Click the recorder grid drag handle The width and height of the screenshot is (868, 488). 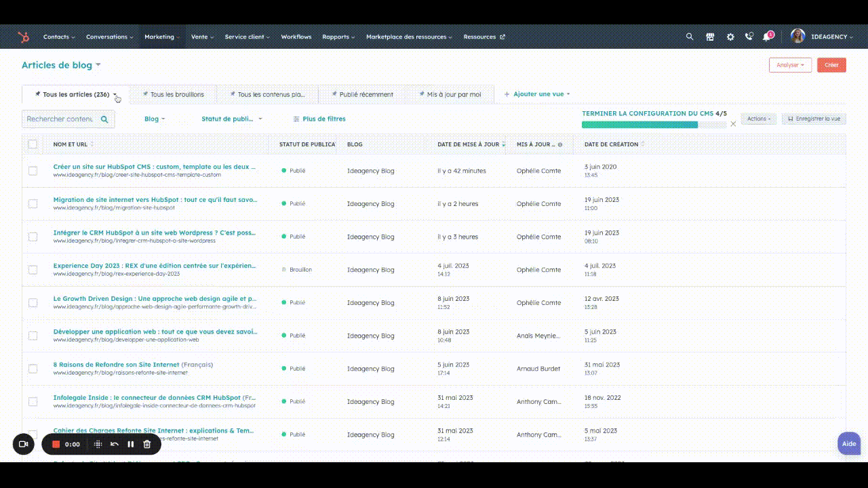[98, 444]
